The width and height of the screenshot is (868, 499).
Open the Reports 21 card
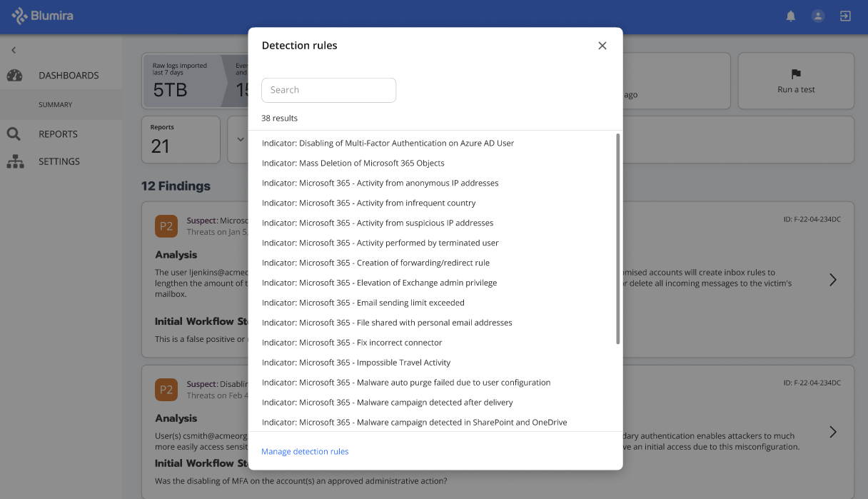(x=181, y=141)
